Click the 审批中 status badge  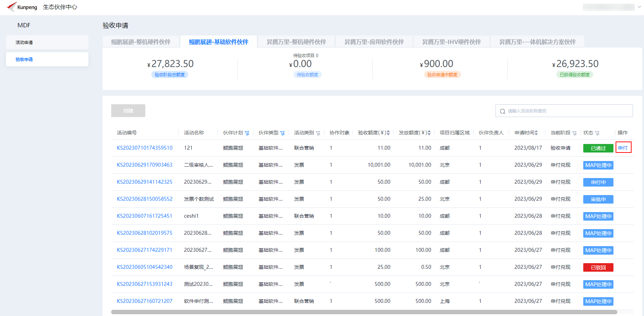(598, 199)
